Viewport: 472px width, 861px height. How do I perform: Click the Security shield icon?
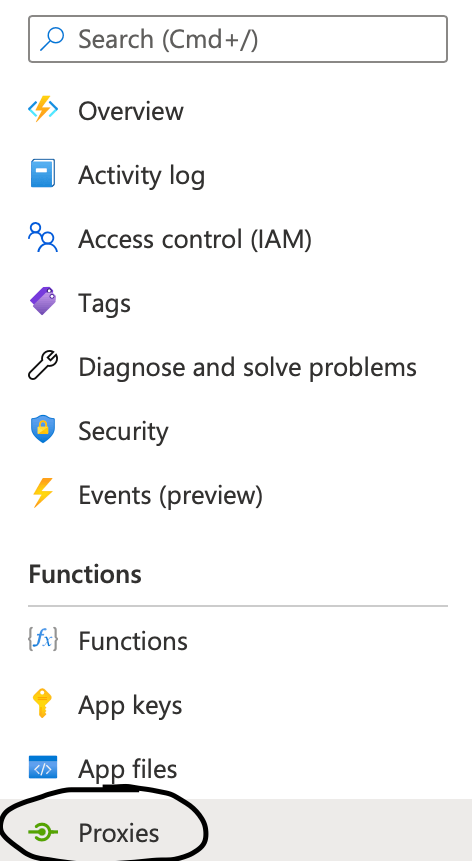click(x=43, y=430)
